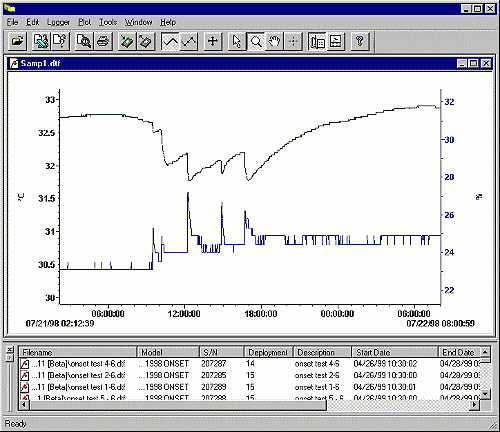The height and width of the screenshot is (432, 500).
Task: Sort by the Description column header
Action: [x=322, y=352]
